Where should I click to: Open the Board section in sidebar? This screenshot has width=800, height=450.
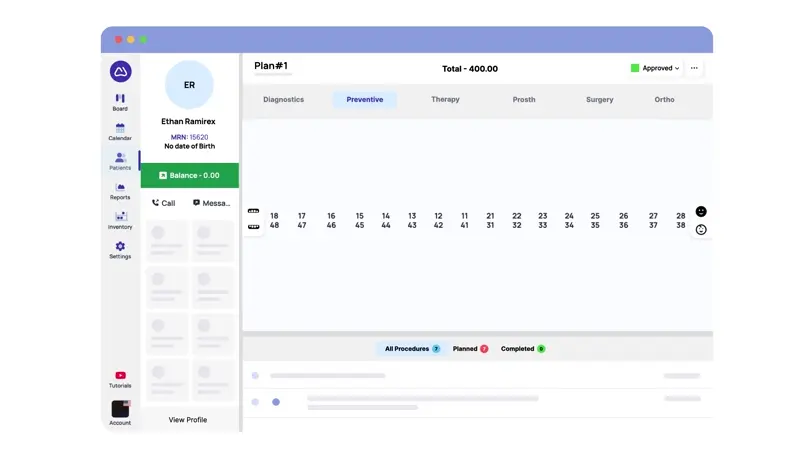pos(120,101)
